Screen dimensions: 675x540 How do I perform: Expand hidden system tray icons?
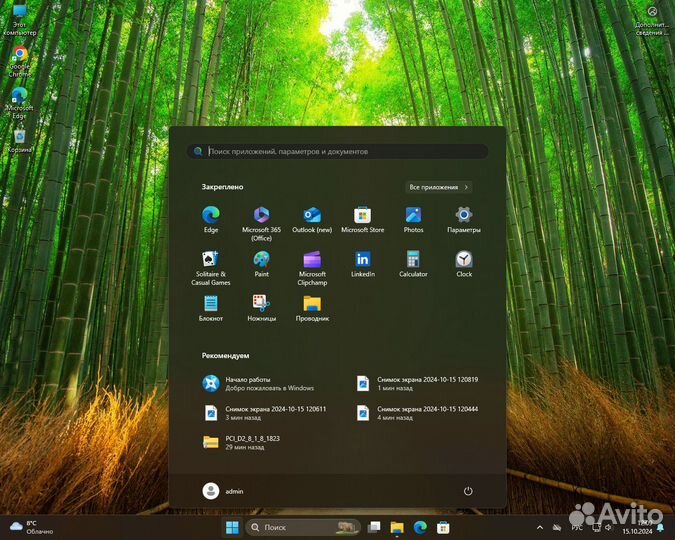click(x=540, y=528)
